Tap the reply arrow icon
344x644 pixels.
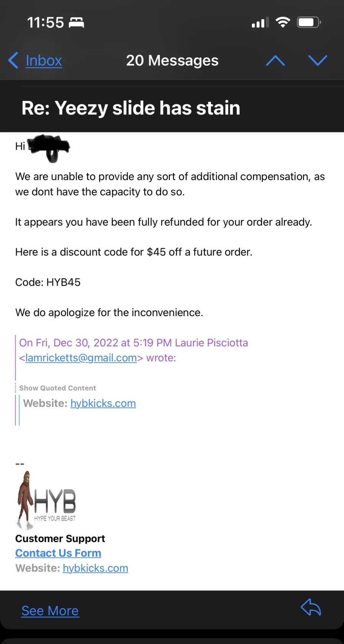click(311, 607)
